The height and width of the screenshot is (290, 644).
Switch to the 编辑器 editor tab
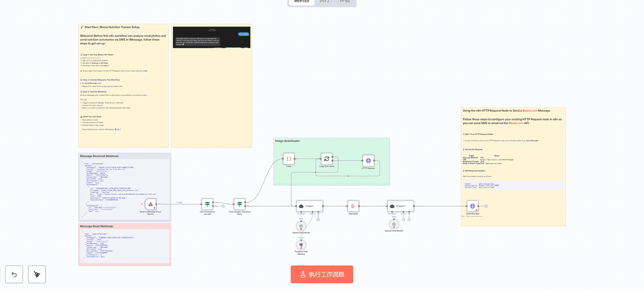pos(301,2)
